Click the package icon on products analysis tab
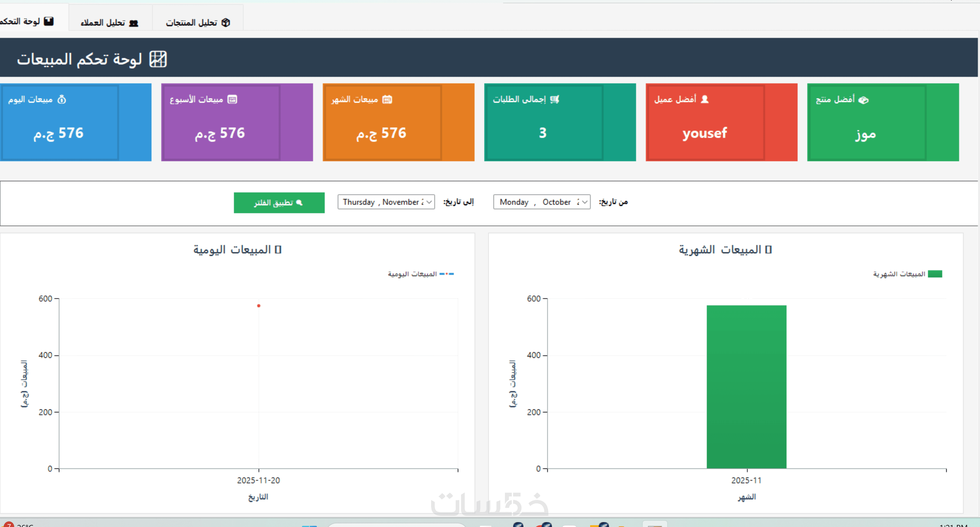This screenshot has height=527, width=980. tap(226, 23)
